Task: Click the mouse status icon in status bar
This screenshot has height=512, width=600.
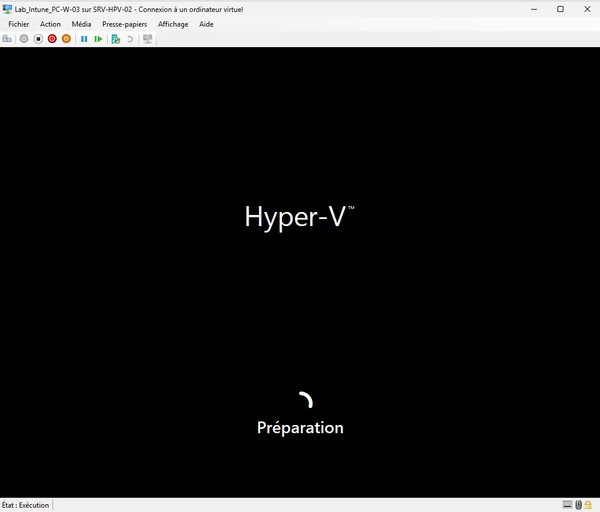Action: tap(578, 505)
